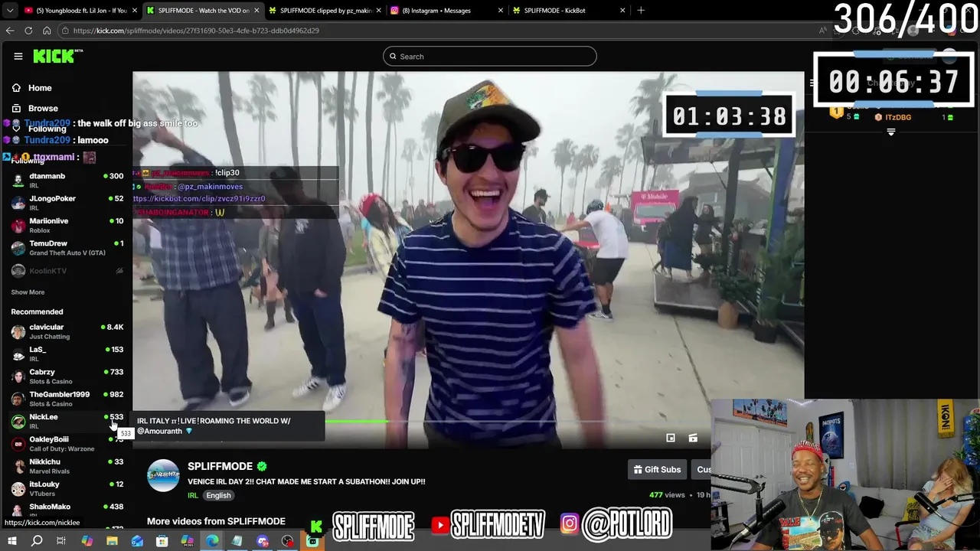The height and width of the screenshot is (551, 980).
Task: Switch to SPLIFFMODE clipped by pz_makin tab
Action: pos(324,11)
